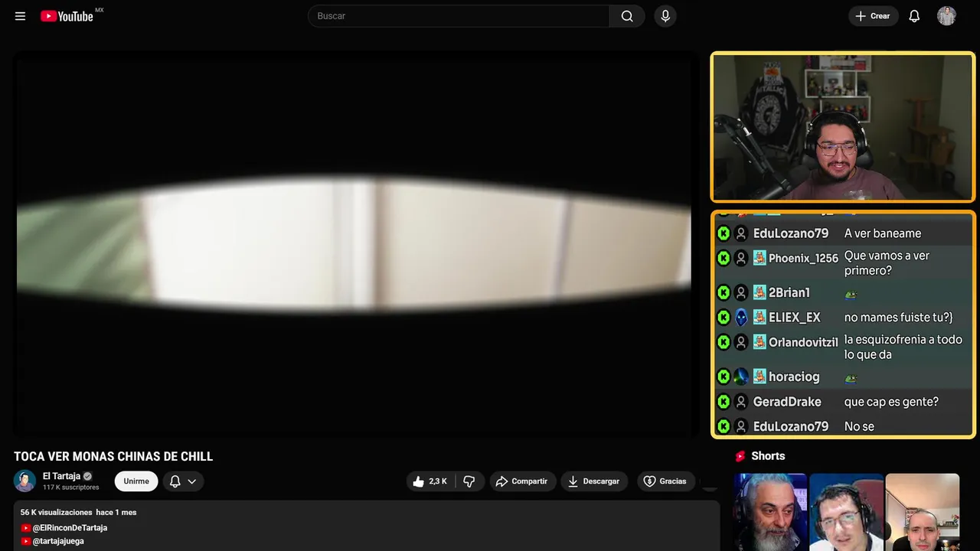Click the streamer webcam overlay

click(x=843, y=127)
